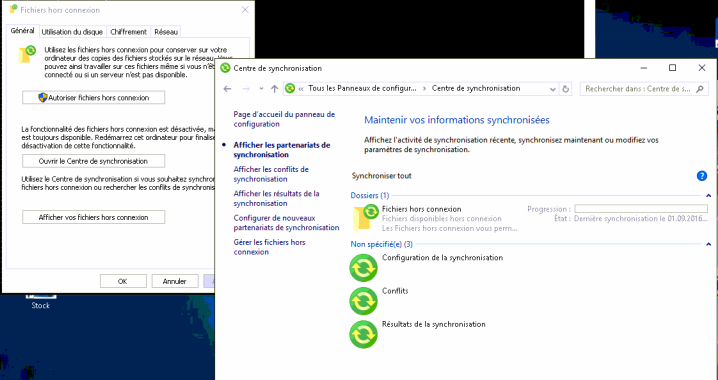718x380 pixels.
Task: Open the recent locations dropdown arrow
Action: pos(261,89)
